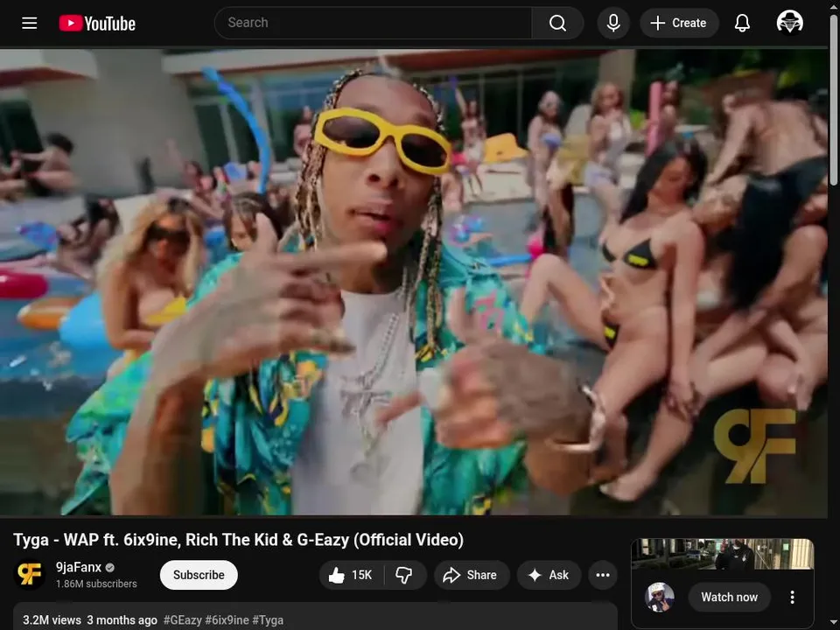Open account avatar menu
Screen dimensions: 840x630
point(789,23)
